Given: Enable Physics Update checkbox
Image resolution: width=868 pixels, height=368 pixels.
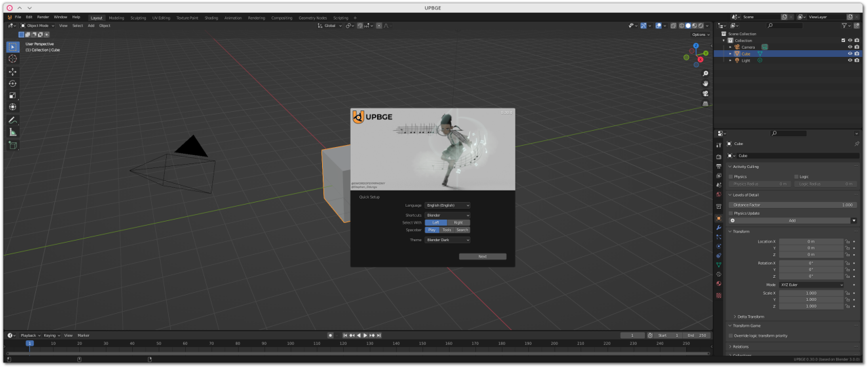Looking at the screenshot, I should [x=731, y=213].
